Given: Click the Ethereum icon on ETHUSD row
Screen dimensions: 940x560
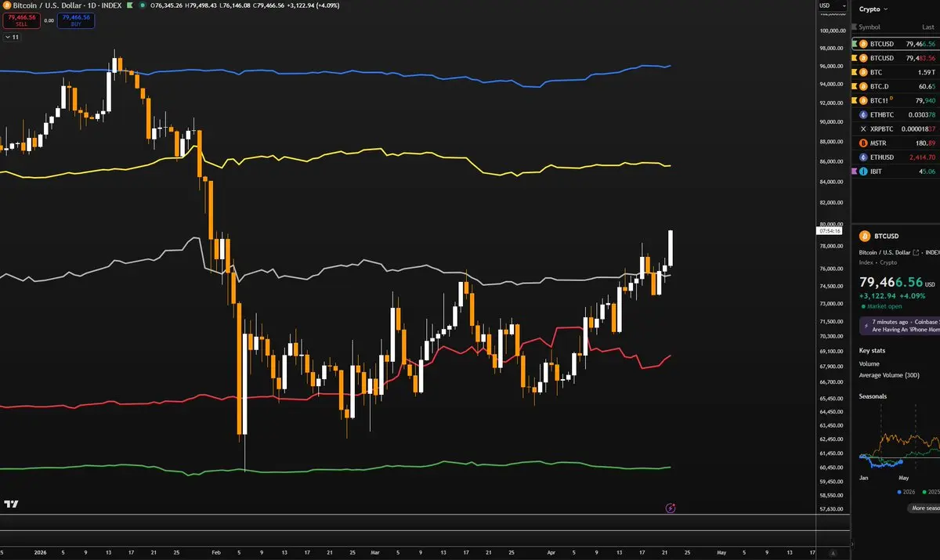Looking at the screenshot, I should coord(863,157).
